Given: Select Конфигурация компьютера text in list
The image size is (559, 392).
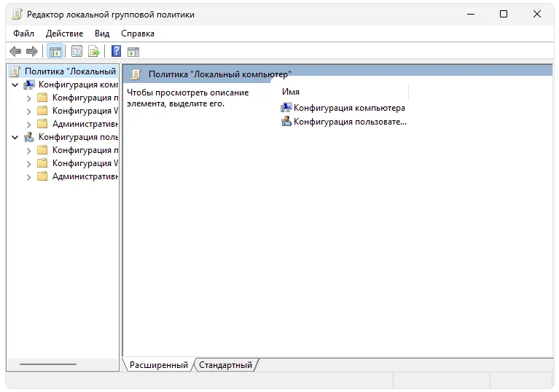Looking at the screenshot, I should point(349,108).
